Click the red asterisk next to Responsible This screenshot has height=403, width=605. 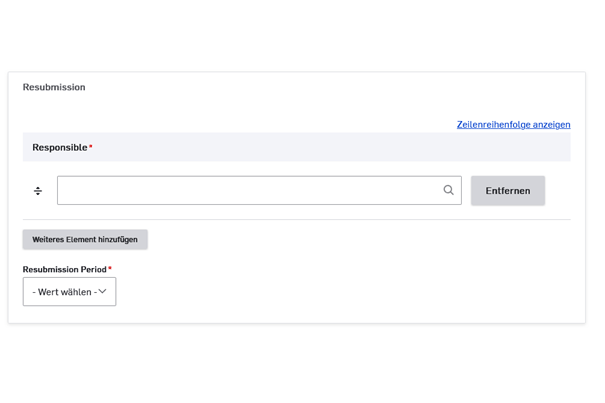tap(91, 148)
